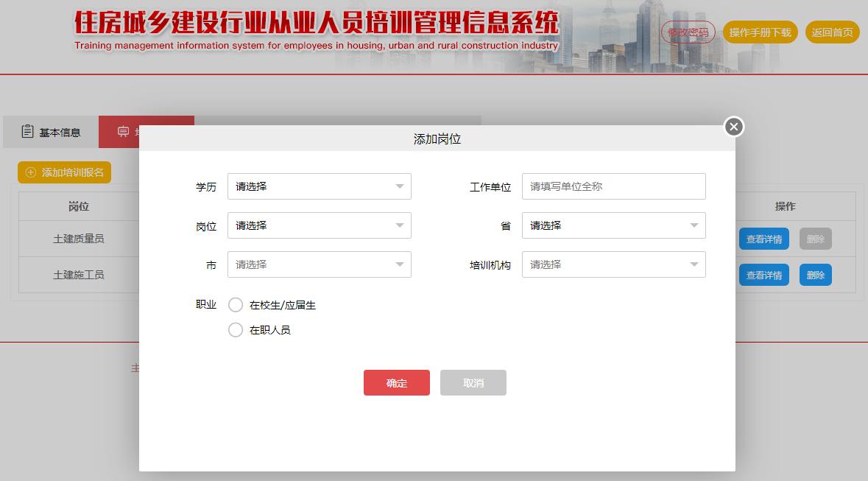
Task: Close the 添加岗位 dialog with the X icon
Action: 733,127
